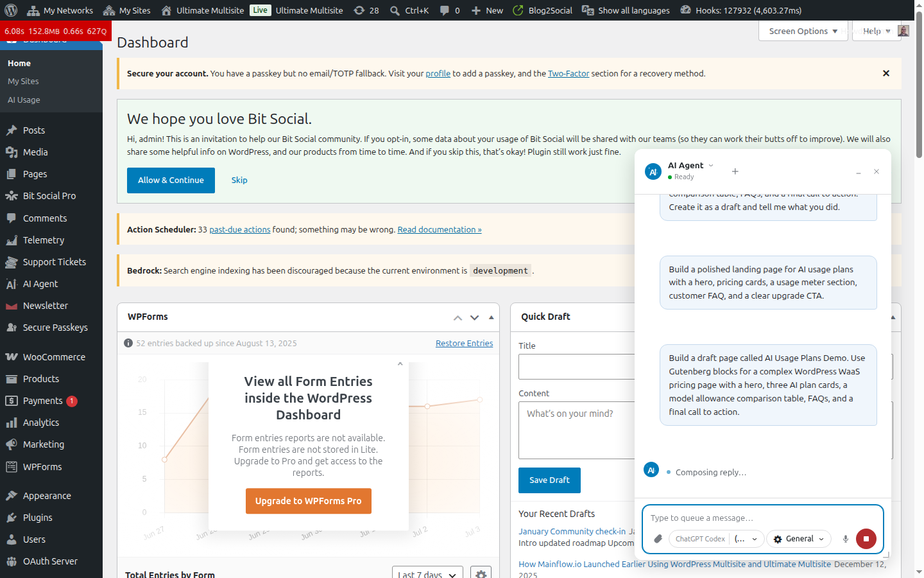Click the user avatar in the admin bar

[903, 31]
